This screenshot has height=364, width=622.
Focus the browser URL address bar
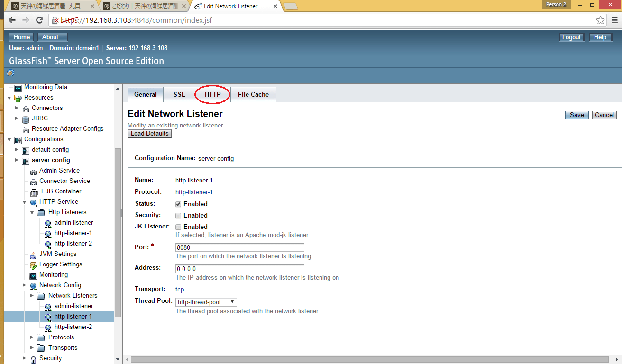327,20
